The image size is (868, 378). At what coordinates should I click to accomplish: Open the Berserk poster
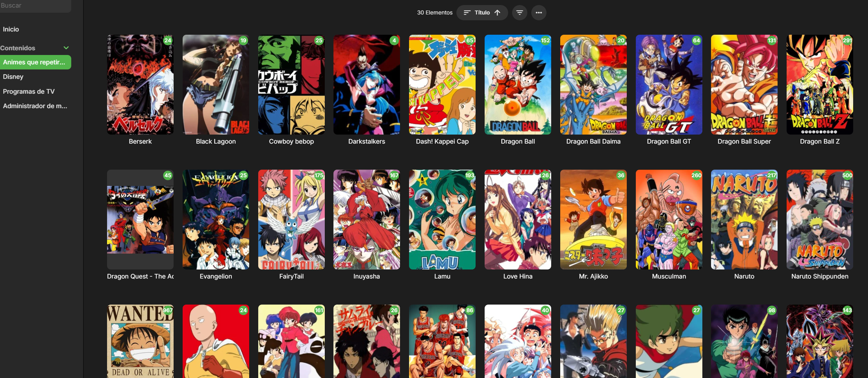point(140,85)
